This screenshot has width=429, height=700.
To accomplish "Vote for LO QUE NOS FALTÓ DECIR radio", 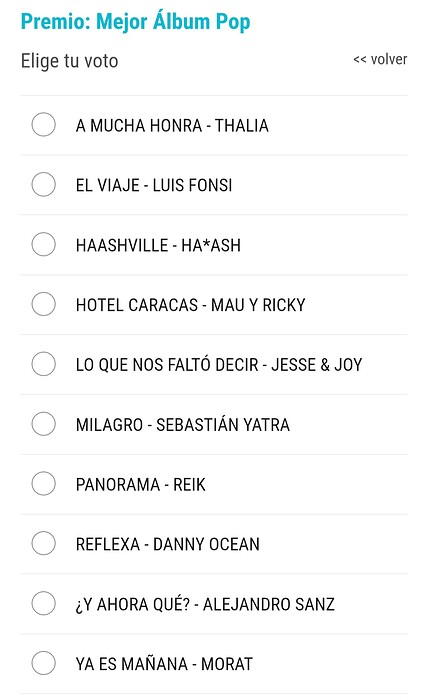I will click(x=43, y=364).
